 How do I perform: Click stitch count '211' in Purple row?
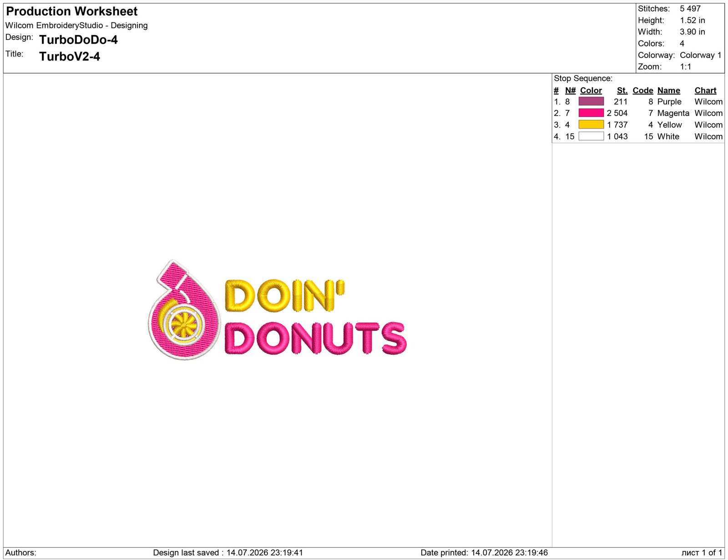coord(621,102)
